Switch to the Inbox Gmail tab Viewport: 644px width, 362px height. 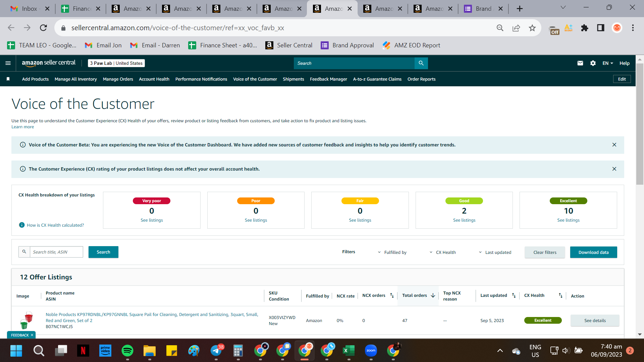tap(30, 9)
